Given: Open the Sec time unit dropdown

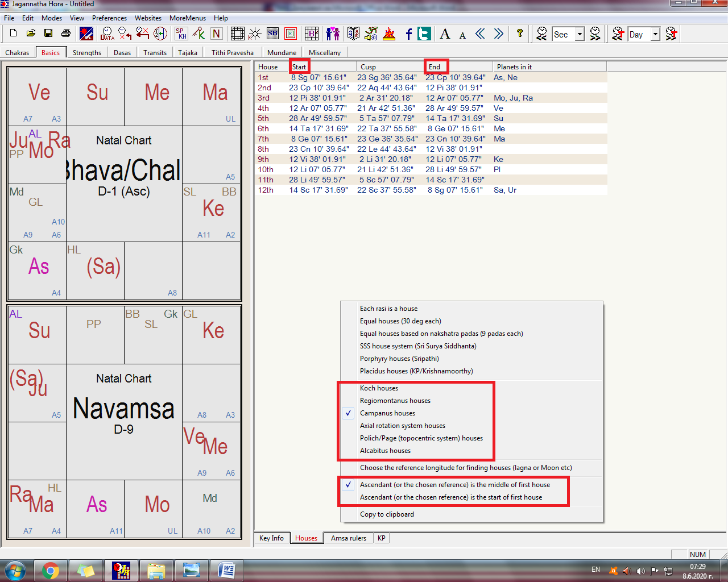Looking at the screenshot, I should [x=580, y=34].
